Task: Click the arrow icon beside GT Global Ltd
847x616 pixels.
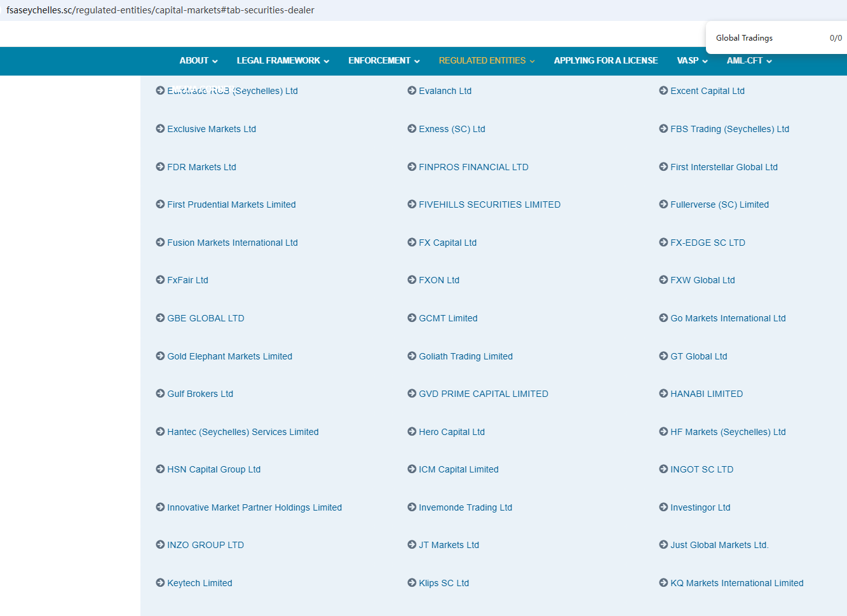Action: tap(663, 356)
